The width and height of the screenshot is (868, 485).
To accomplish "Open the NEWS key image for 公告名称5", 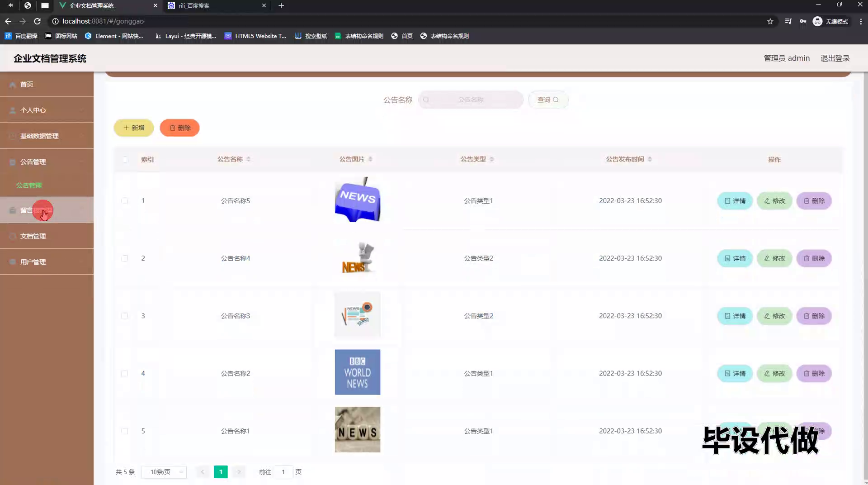I will click(x=358, y=200).
